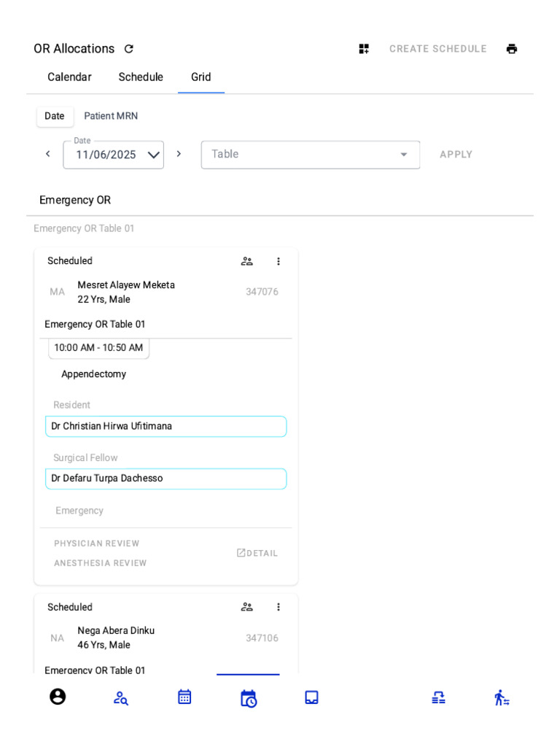The width and height of the screenshot is (560, 747).
Task: Click the refresh icon beside OR Allocations
Action: pyautogui.click(x=129, y=49)
